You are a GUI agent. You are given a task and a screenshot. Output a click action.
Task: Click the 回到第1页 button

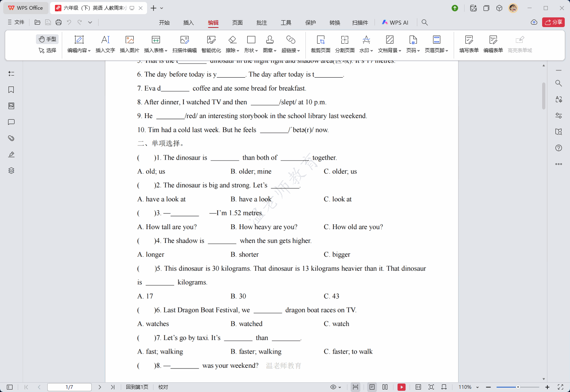click(137, 387)
